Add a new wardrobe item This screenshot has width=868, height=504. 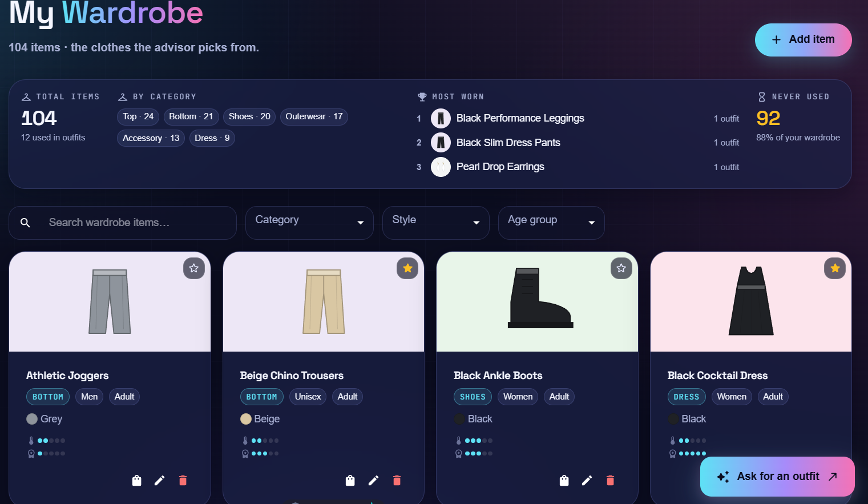pyautogui.click(x=804, y=39)
